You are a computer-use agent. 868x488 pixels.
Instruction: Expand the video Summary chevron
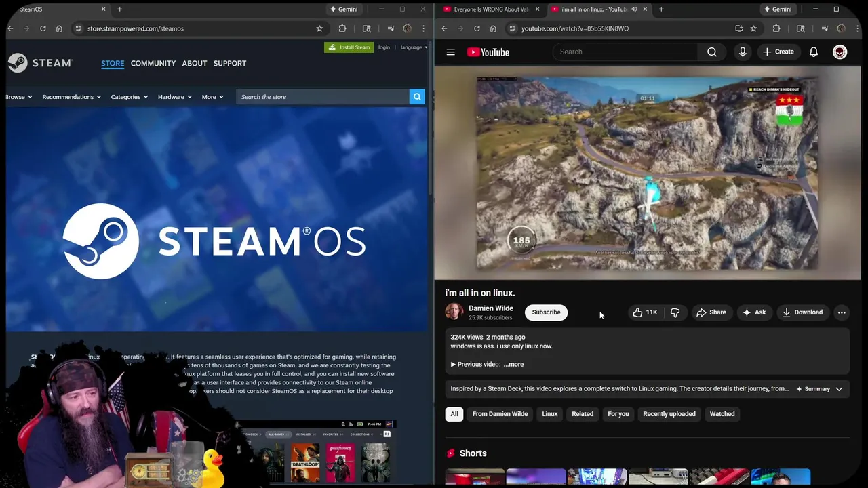(x=839, y=389)
